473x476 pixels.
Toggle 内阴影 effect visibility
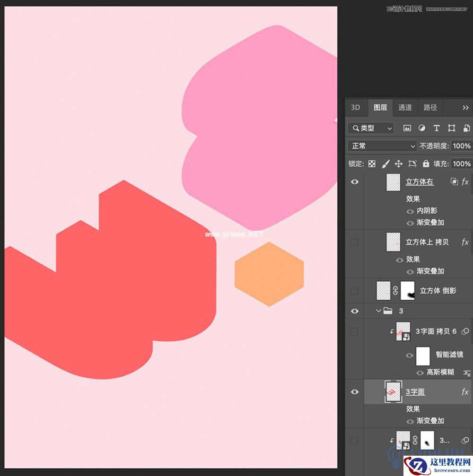[x=410, y=211]
